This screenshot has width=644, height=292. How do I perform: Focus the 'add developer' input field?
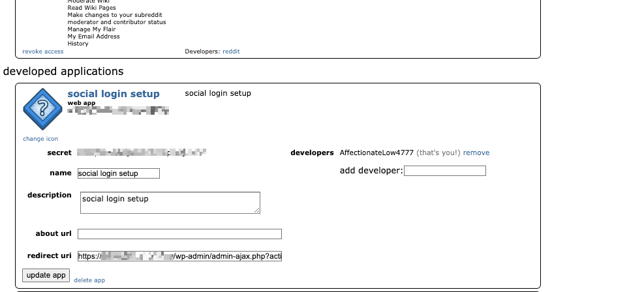pos(445,171)
